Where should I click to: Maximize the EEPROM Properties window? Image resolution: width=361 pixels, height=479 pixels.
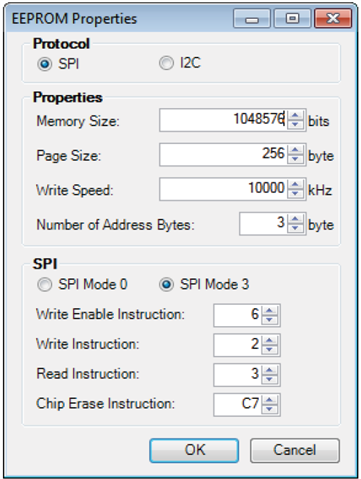292,19
